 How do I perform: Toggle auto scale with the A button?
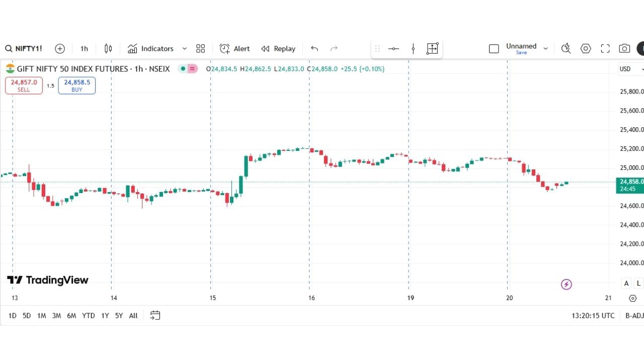coord(626,284)
